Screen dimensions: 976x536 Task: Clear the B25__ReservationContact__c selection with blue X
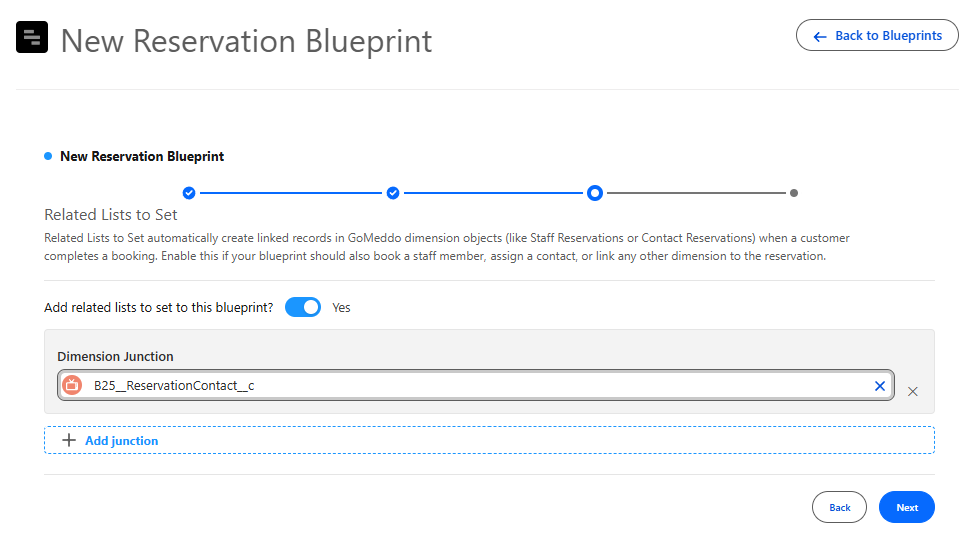click(x=880, y=386)
